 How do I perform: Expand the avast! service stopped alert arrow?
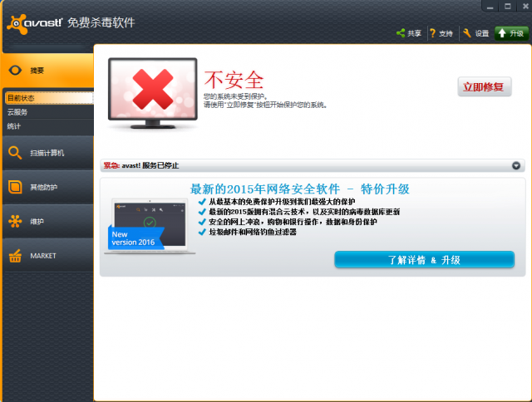point(516,165)
